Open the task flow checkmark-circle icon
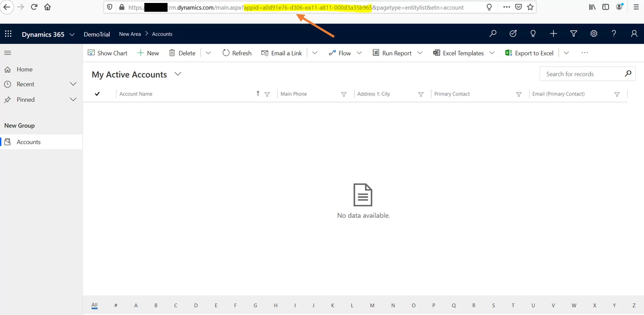644x315 pixels. (x=513, y=34)
